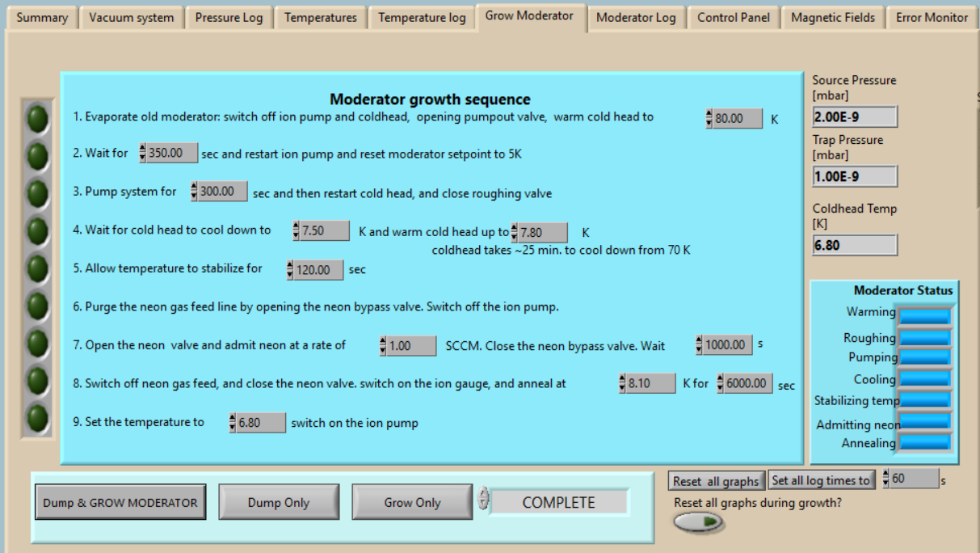Adjust the anneal 6000.00 sec stepper
980x553 pixels.
pyautogui.click(x=719, y=383)
